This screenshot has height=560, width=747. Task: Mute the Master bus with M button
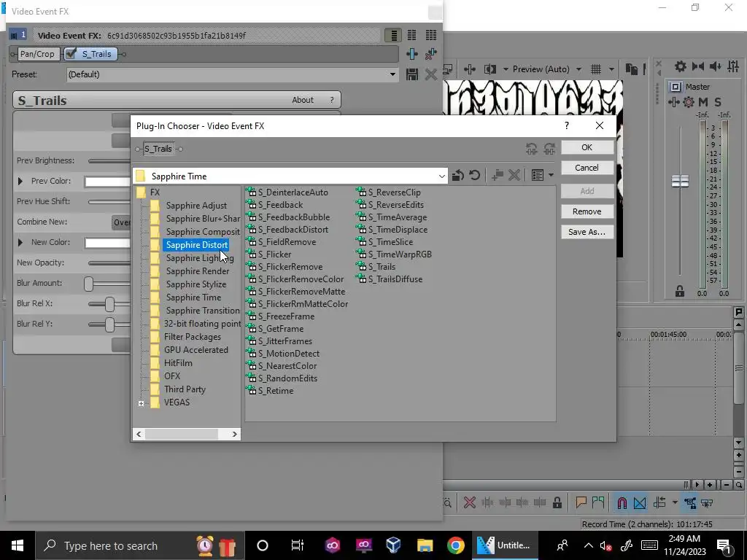pos(703,102)
